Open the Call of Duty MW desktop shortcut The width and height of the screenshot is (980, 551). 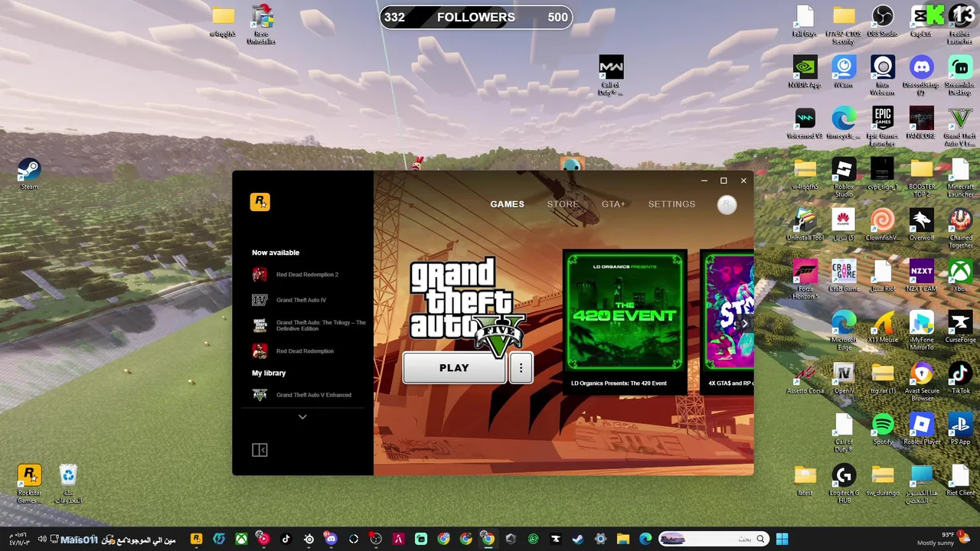(x=611, y=75)
